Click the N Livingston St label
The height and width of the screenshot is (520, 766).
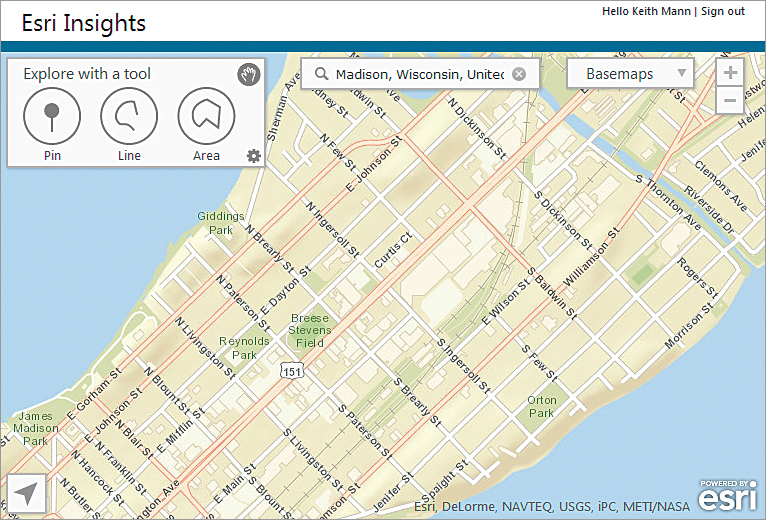tap(206, 347)
